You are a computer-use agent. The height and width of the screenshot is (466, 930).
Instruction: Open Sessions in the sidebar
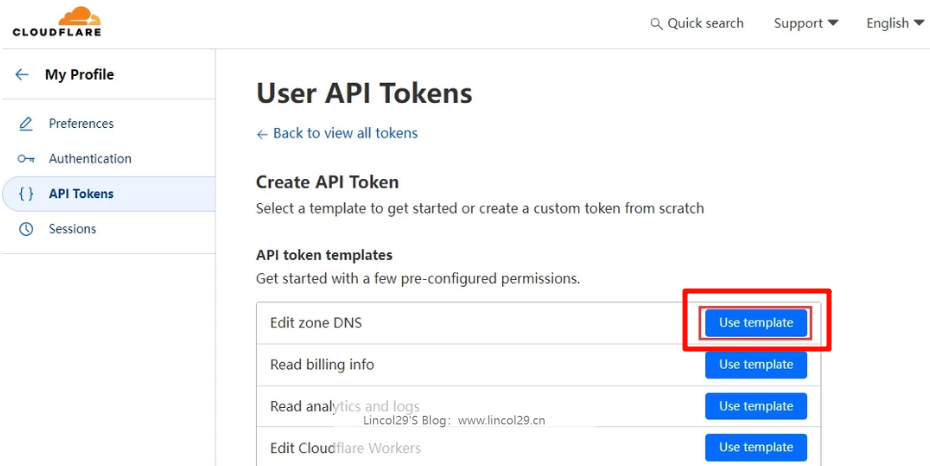point(72,229)
